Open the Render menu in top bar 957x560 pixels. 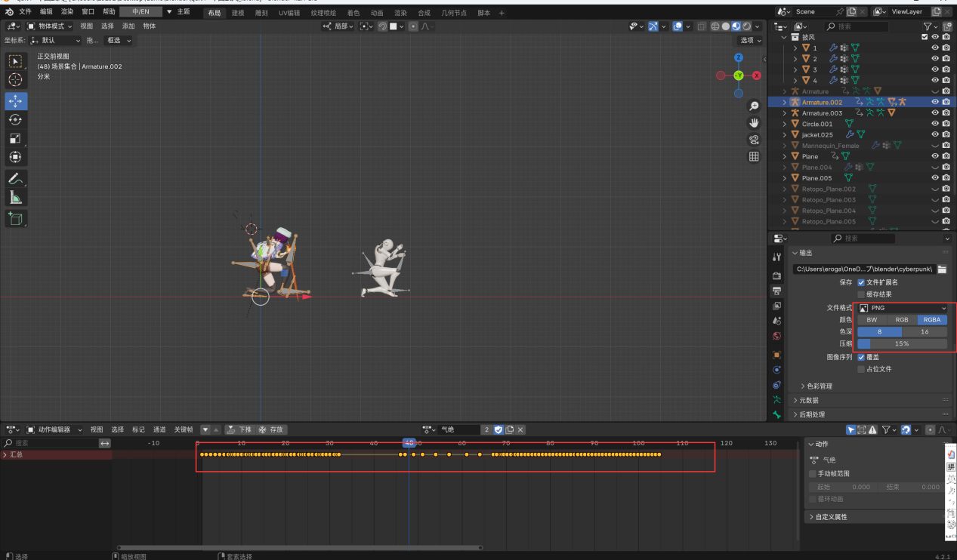67,12
